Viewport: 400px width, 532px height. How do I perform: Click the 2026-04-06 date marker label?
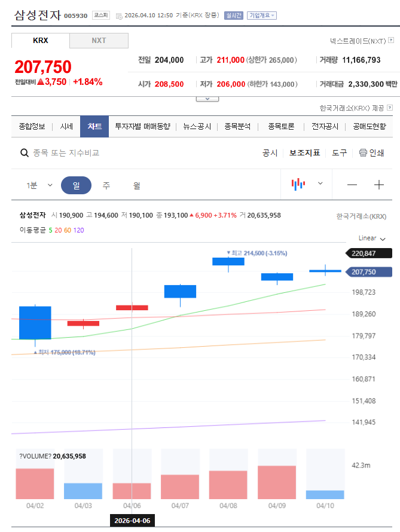[x=132, y=521]
